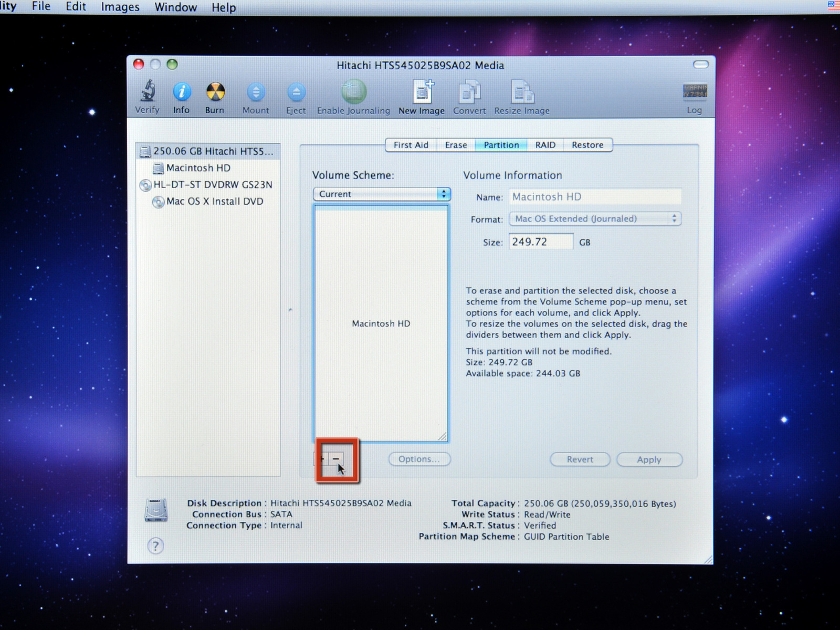The height and width of the screenshot is (630, 840).
Task: Click Total Capacity value 250.06 GB
Action: tap(600, 504)
